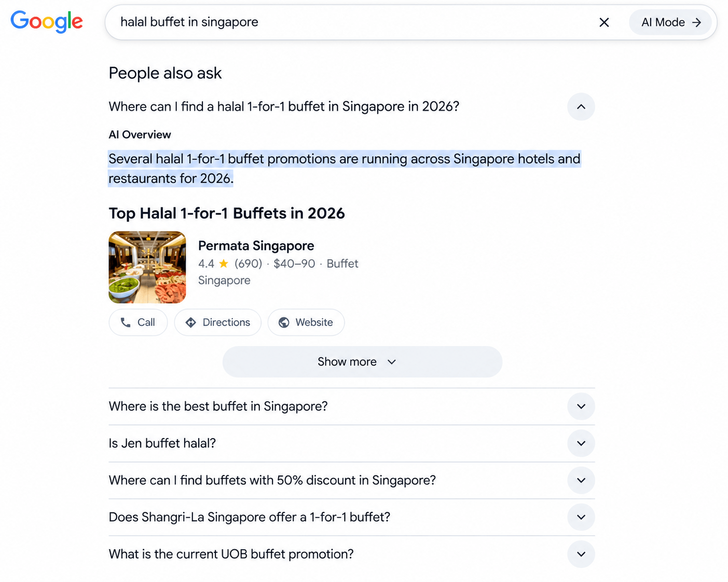Expand the 50% discount buffets question
The height and width of the screenshot is (582, 728).
[x=352, y=480]
